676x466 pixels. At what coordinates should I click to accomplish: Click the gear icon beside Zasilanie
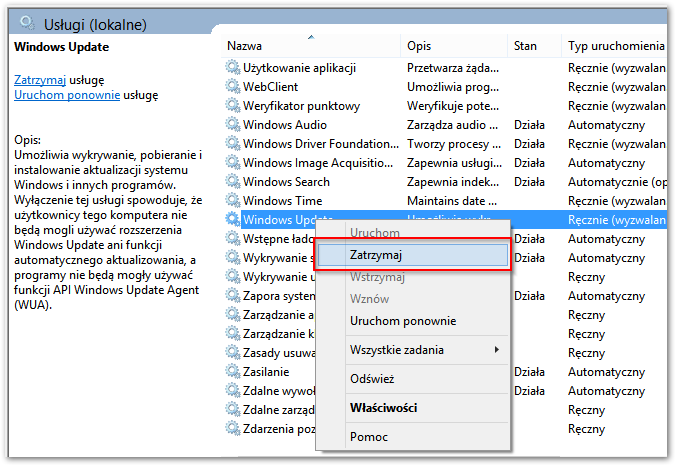click(x=233, y=371)
